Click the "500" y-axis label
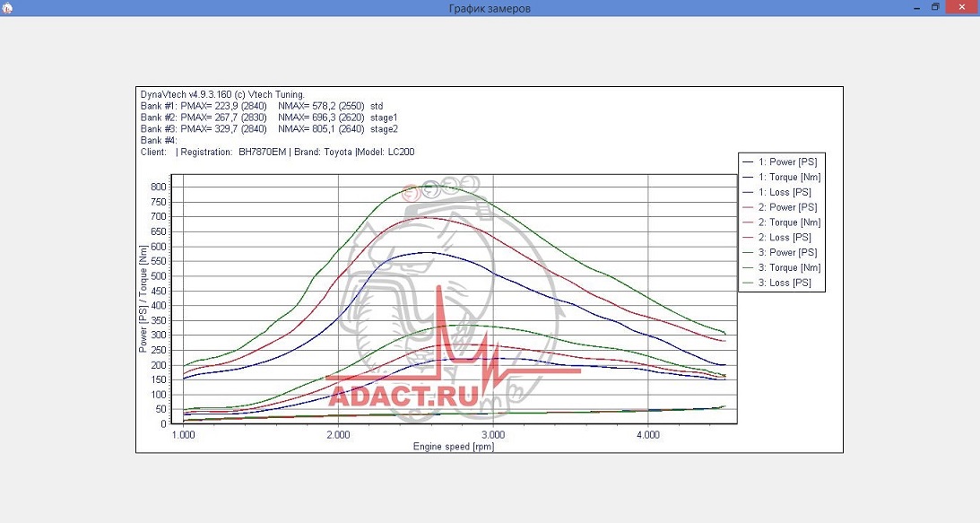The height and width of the screenshot is (523, 980). tap(159, 276)
